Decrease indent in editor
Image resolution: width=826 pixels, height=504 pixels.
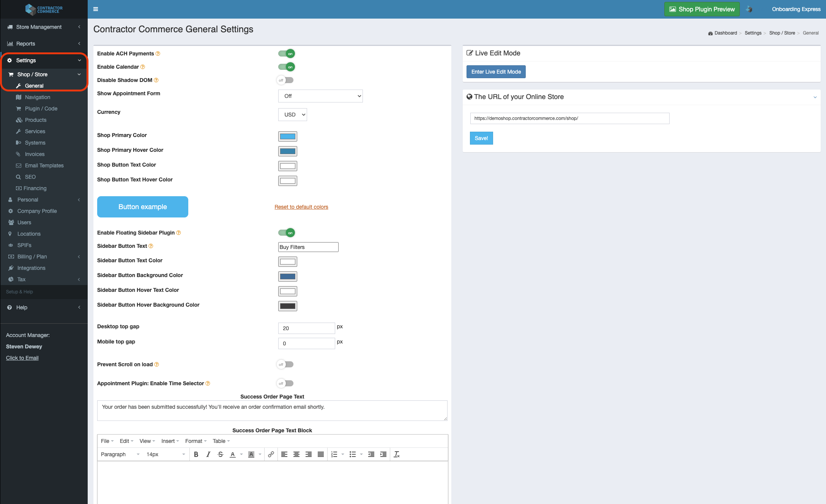(371, 454)
